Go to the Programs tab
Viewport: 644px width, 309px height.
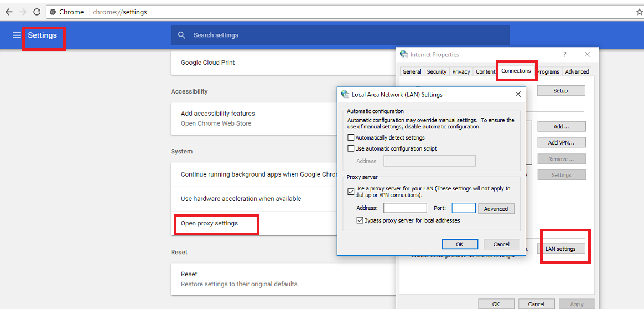(x=548, y=71)
